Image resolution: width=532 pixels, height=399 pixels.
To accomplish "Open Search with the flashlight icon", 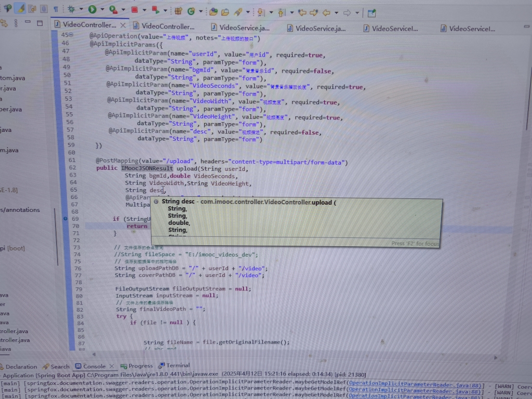I will [238, 12].
